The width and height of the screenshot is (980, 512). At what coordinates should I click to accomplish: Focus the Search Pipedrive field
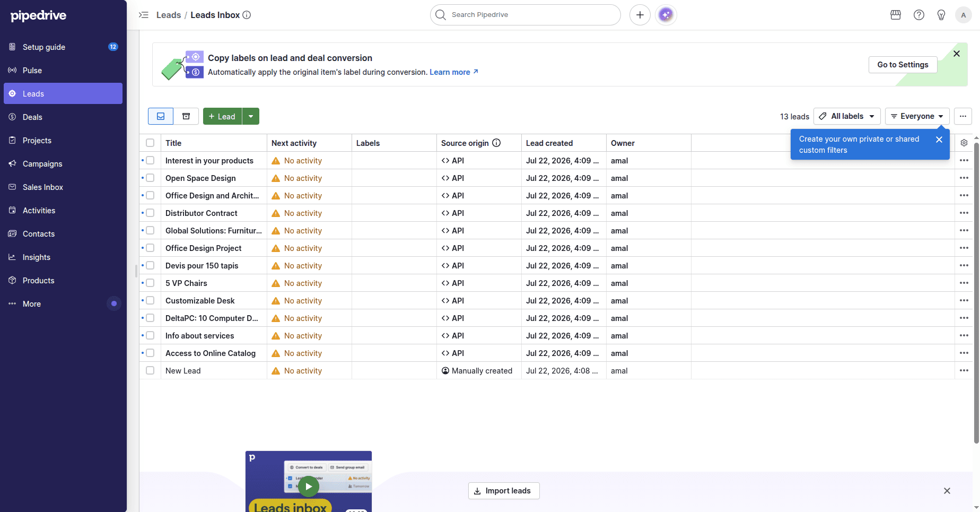click(526, 15)
